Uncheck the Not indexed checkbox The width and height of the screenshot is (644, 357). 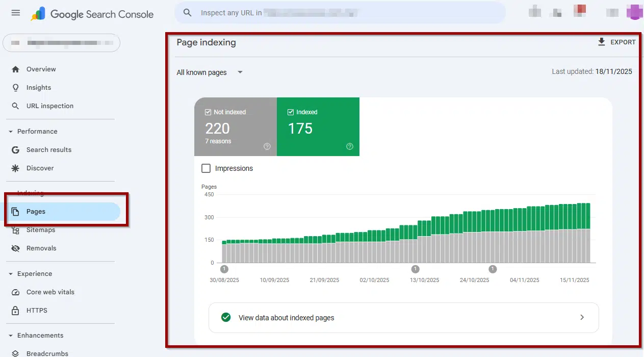pyautogui.click(x=208, y=112)
